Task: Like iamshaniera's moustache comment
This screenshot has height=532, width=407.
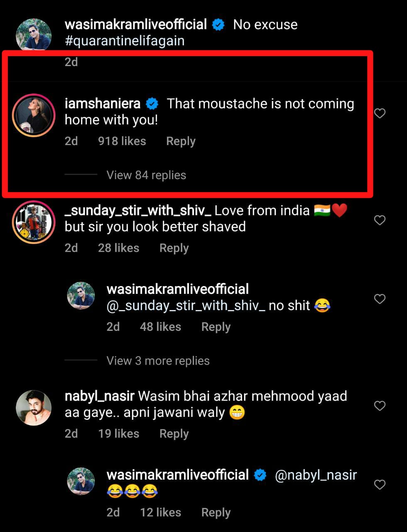Action: pos(380,113)
